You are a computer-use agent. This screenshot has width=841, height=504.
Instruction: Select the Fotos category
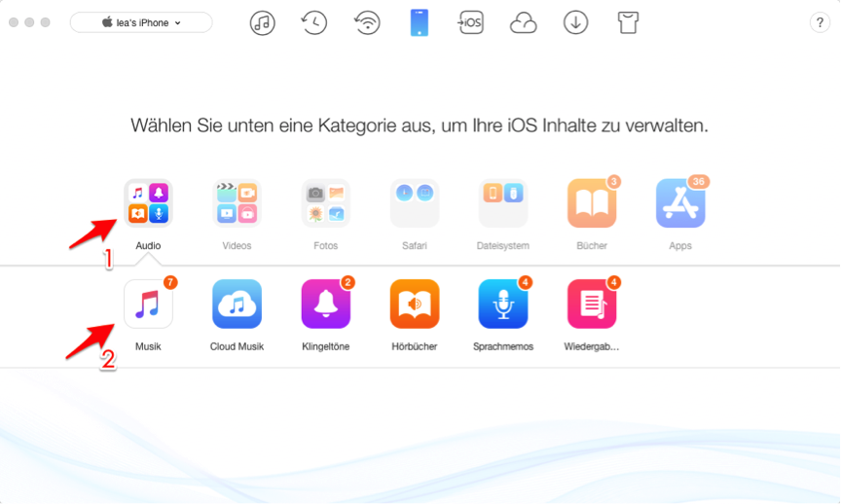click(325, 203)
